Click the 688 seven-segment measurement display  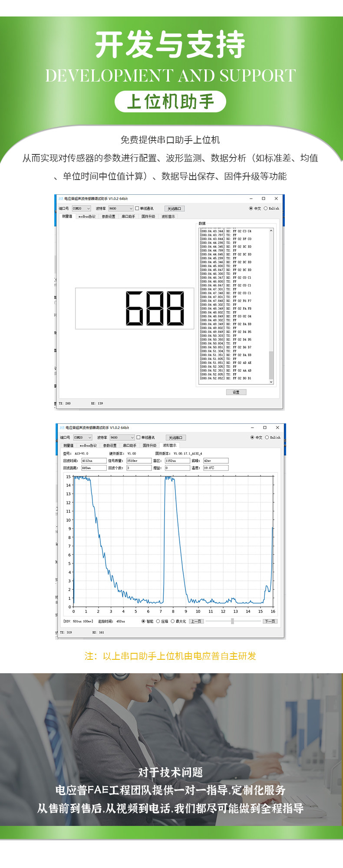coord(135,308)
